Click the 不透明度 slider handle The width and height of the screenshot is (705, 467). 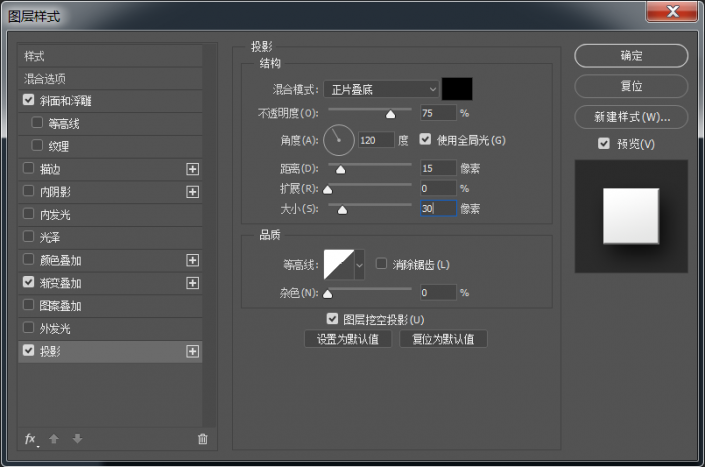[x=391, y=114]
